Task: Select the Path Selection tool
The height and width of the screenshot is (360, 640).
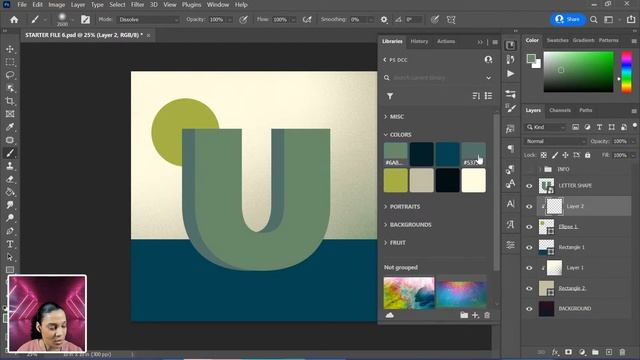Action: (10, 257)
